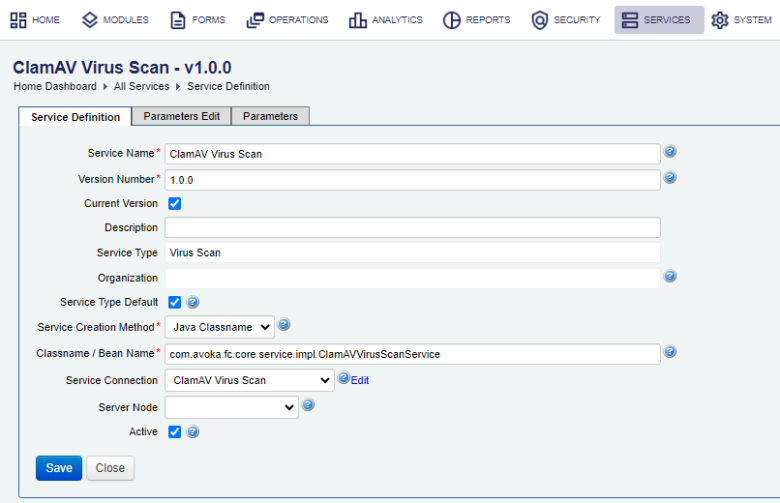
Task: Click the Modules layers icon
Action: [90, 20]
